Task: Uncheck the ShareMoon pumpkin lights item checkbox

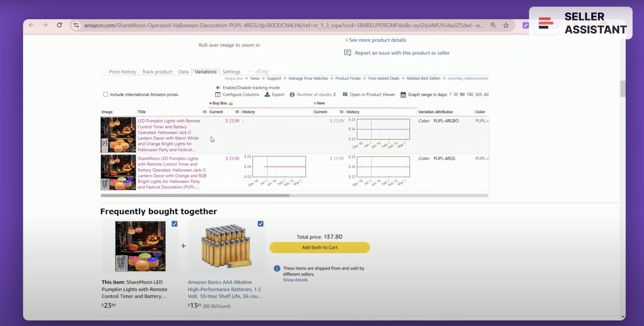Action: point(174,224)
